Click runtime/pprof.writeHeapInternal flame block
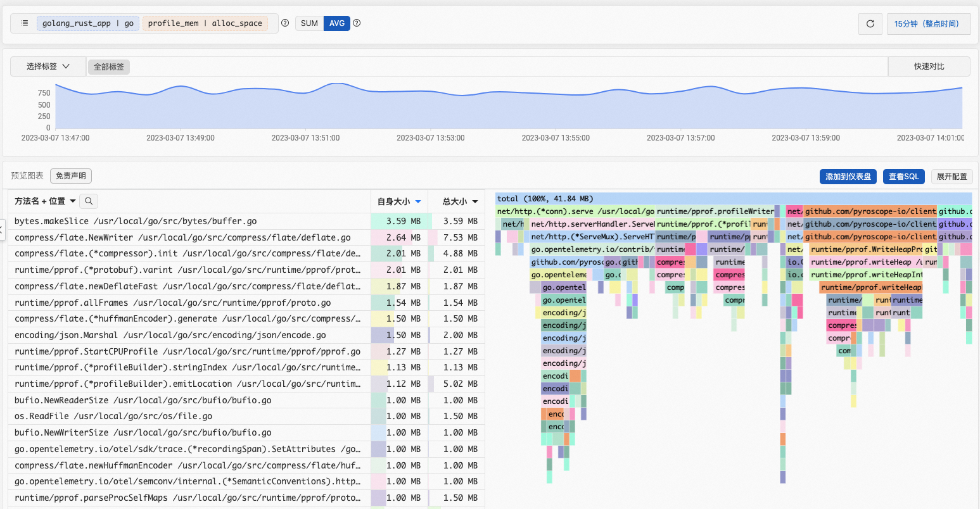This screenshot has height=509, width=980. pyautogui.click(x=867, y=275)
